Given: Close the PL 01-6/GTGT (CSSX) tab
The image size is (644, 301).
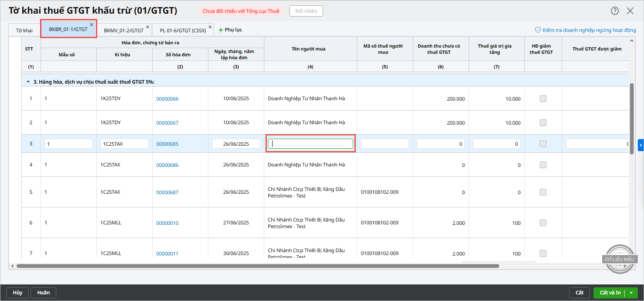Looking at the screenshot, I should [x=210, y=27].
